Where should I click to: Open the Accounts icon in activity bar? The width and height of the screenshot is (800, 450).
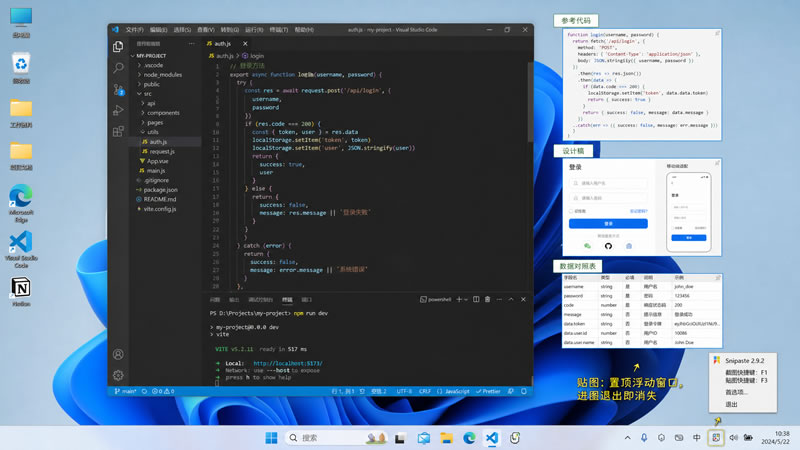tap(118, 354)
